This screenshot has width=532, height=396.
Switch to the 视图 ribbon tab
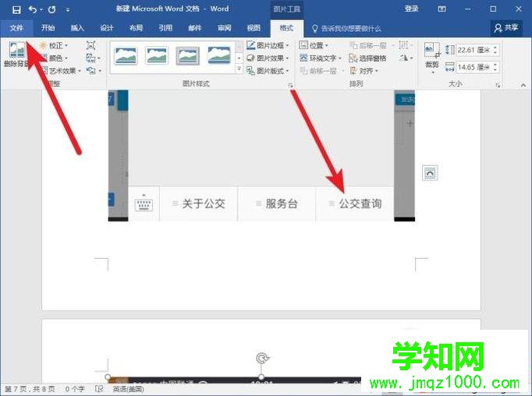[254, 28]
